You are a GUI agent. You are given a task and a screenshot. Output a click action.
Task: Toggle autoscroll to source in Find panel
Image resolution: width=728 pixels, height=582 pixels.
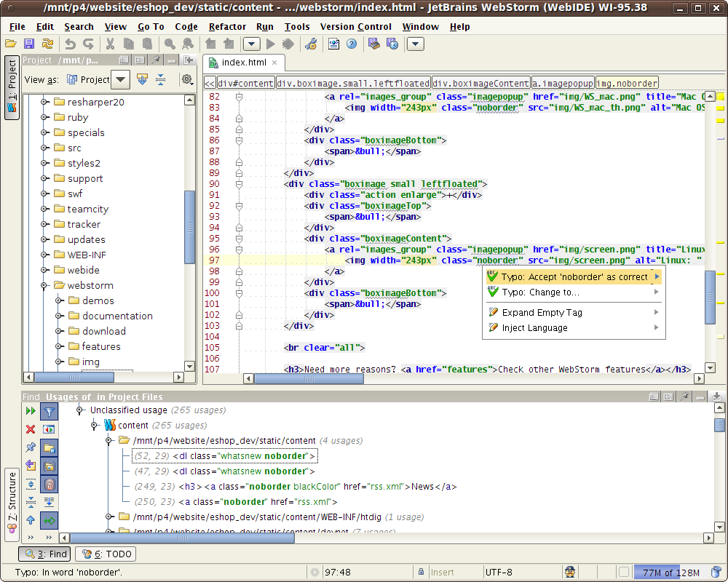[49, 520]
